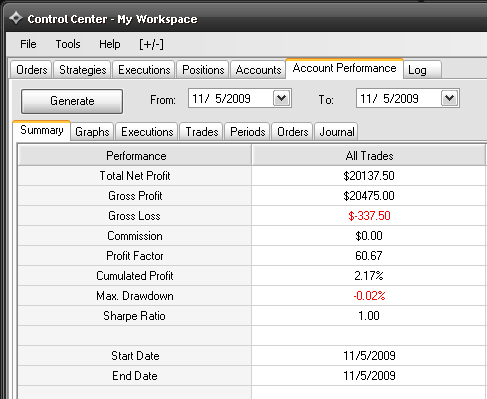Viewport: 487px width, 399px height.
Task: Open the Help menu
Action: point(110,44)
